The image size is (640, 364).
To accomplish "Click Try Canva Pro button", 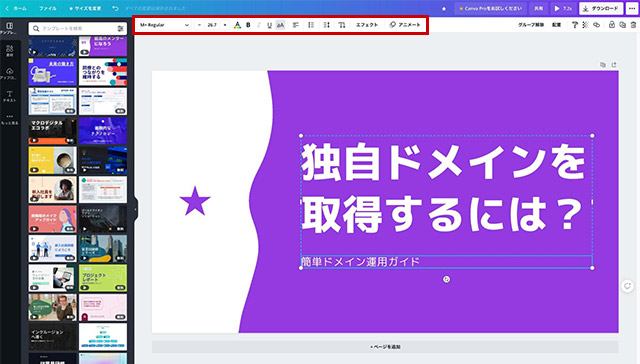I will click(x=490, y=8).
